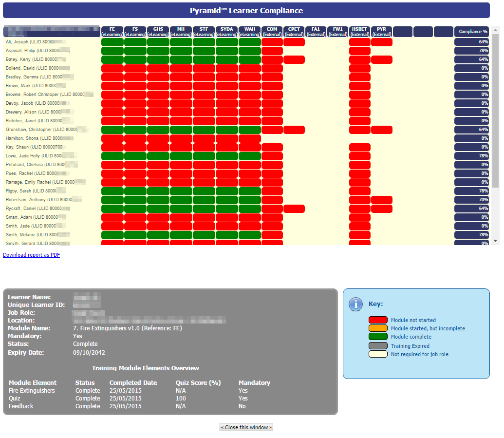Select learner row Aspinall, Philip
504x438 pixels.
coord(38,51)
